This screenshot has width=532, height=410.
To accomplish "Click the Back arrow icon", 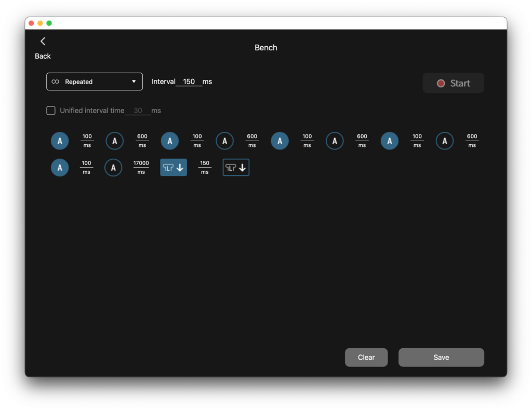I will (x=43, y=42).
